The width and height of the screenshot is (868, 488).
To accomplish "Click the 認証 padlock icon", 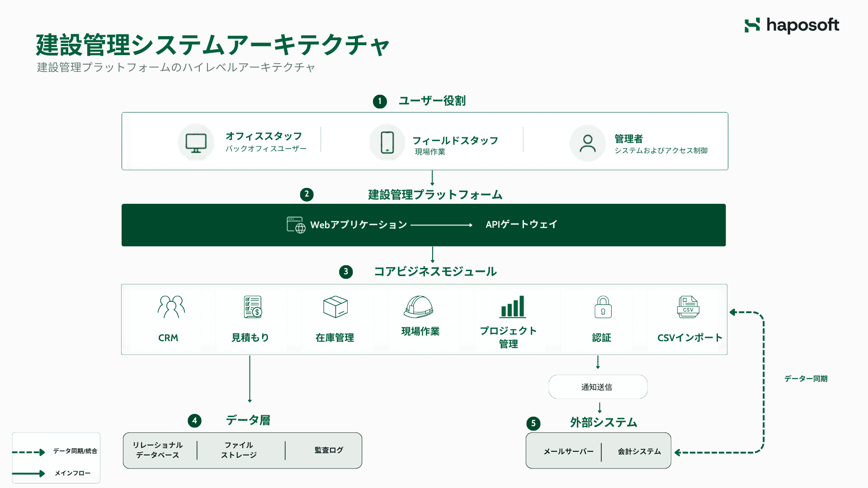I will pos(603,307).
